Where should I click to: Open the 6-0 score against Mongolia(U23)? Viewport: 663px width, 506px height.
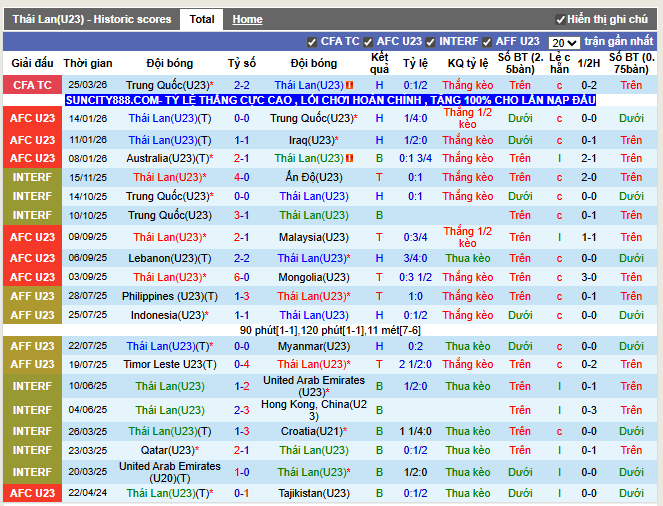point(242,277)
